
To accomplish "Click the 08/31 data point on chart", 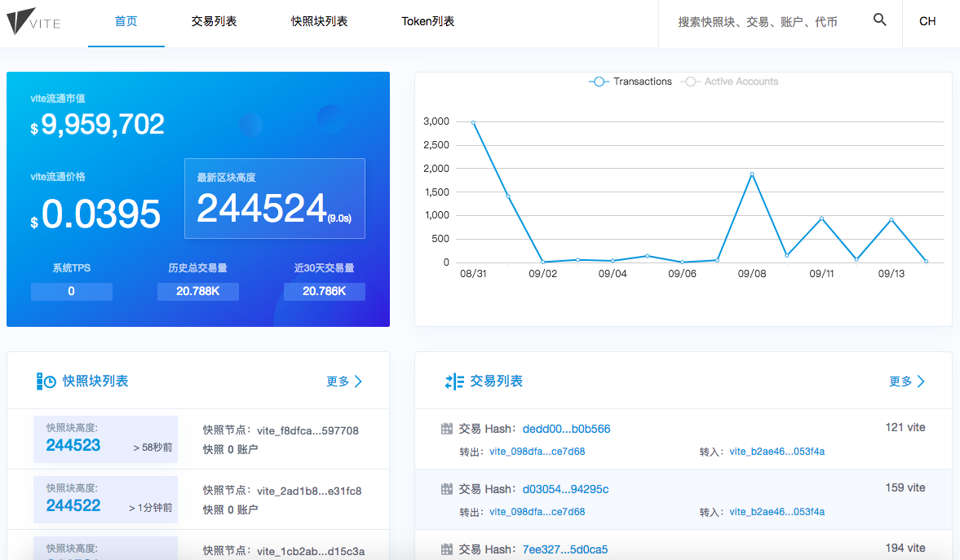I will 473,122.
